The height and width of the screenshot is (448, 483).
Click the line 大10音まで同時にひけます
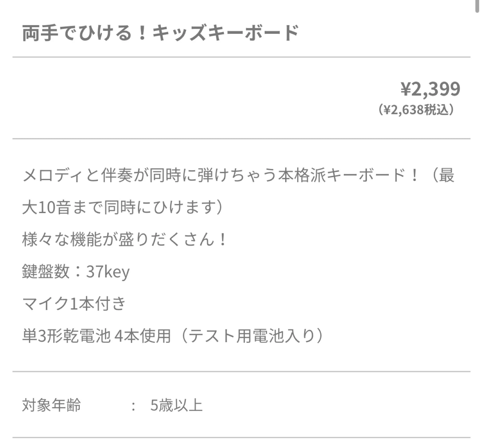(122, 207)
